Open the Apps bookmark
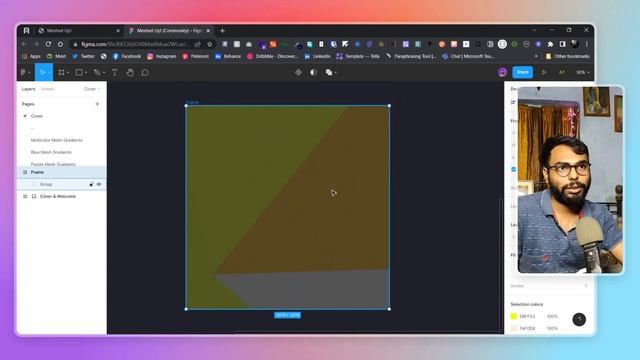Image resolution: width=640 pixels, height=360 pixels. [x=31, y=56]
